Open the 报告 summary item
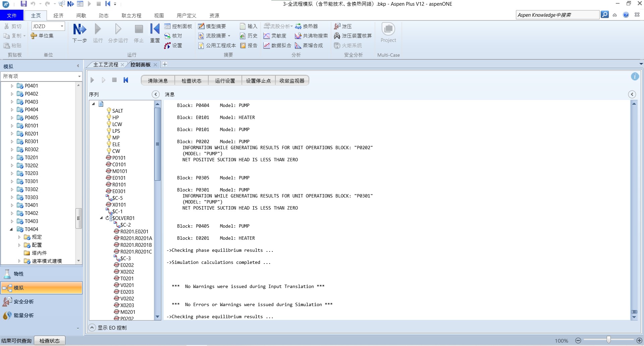644x346 pixels. 249,46
